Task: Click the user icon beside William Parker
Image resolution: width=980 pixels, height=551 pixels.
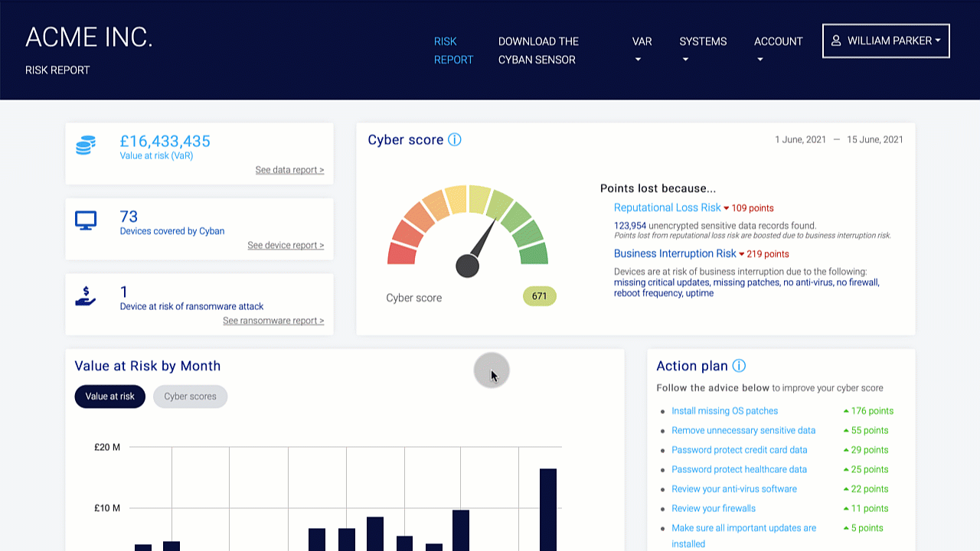Action: tap(836, 41)
